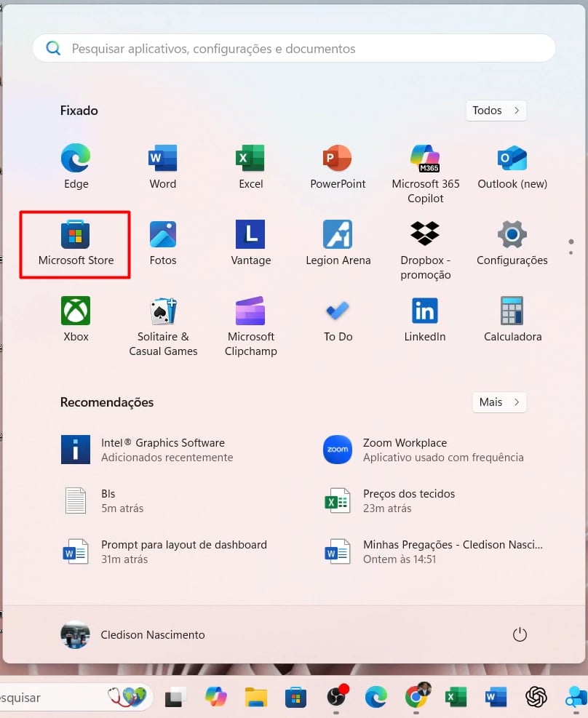This screenshot has width=588, height=718.
Task: Open the Edge pinned app
Action: [x=76, y=167]
